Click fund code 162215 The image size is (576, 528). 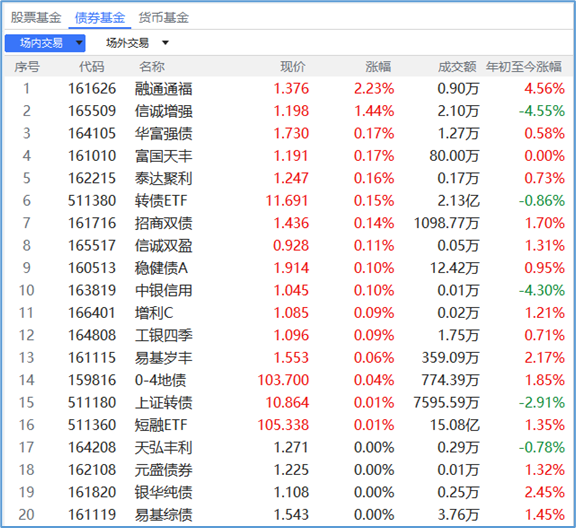pos(92,178)
